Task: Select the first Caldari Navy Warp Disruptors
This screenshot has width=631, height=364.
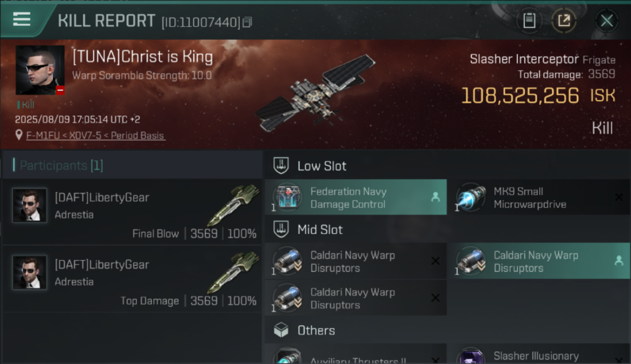Action: point(356,261)
